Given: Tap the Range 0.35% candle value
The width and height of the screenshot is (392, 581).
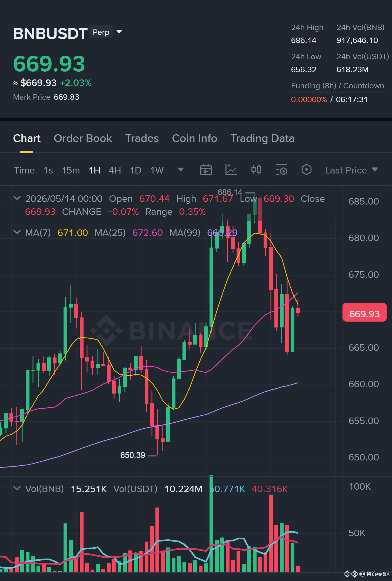Looking at the screenshot, I should [192, 212].
